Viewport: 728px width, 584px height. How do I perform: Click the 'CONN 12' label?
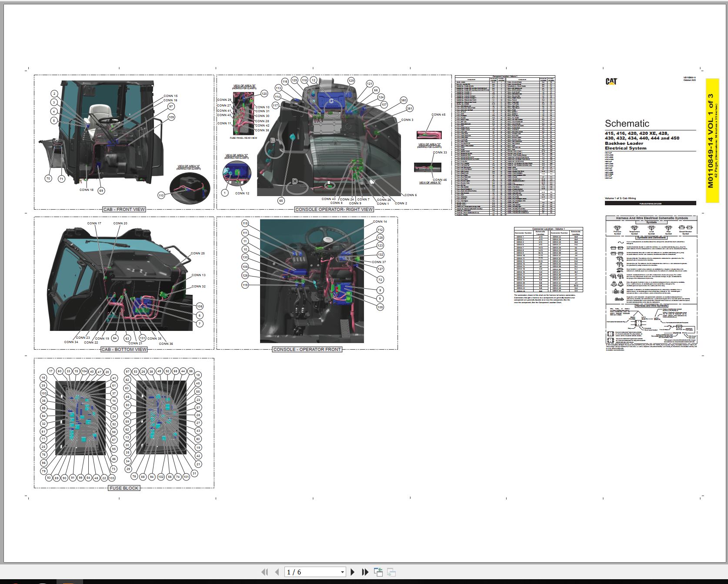tap(242, 193)
